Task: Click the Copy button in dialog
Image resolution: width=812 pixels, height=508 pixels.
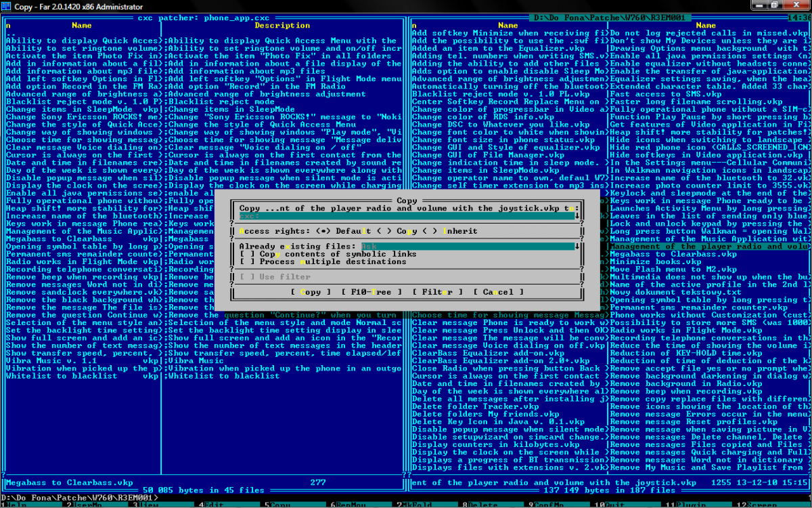Action: tap(311, 293)
